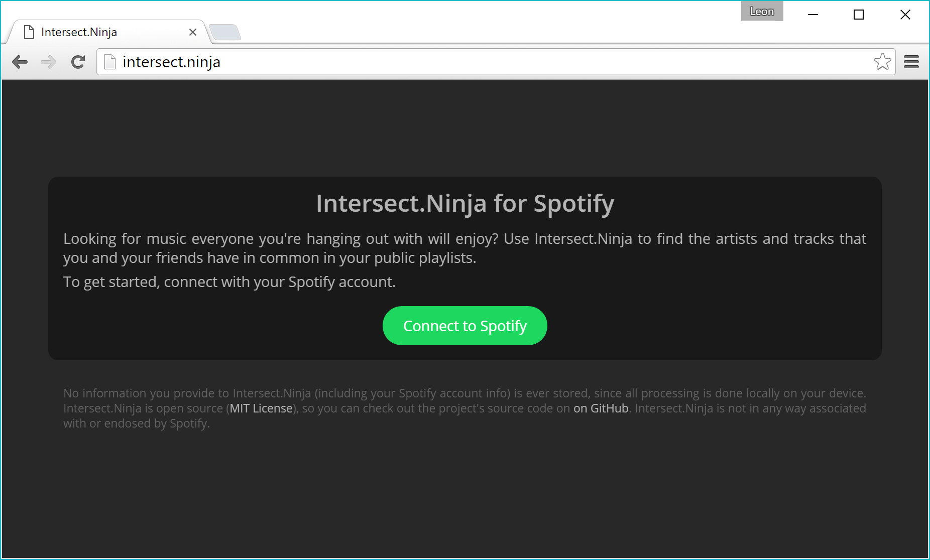Bookmark this page with the star icon
This screenshot has width=930, height=560.
pos(882,62)
